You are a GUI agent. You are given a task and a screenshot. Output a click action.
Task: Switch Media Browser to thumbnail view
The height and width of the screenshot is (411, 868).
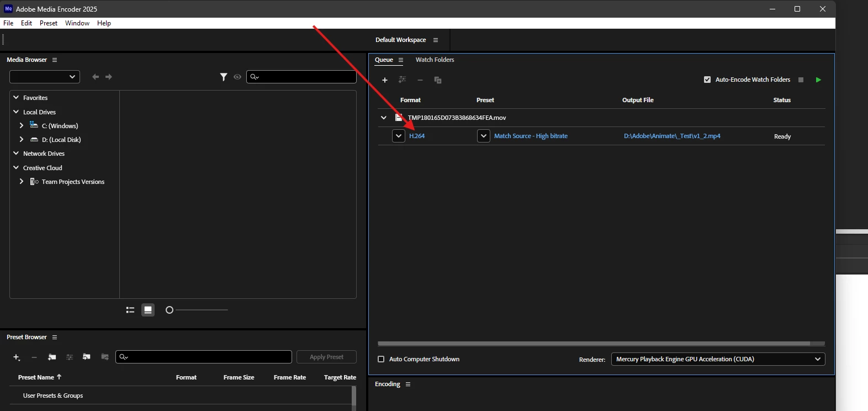[148, 310]
